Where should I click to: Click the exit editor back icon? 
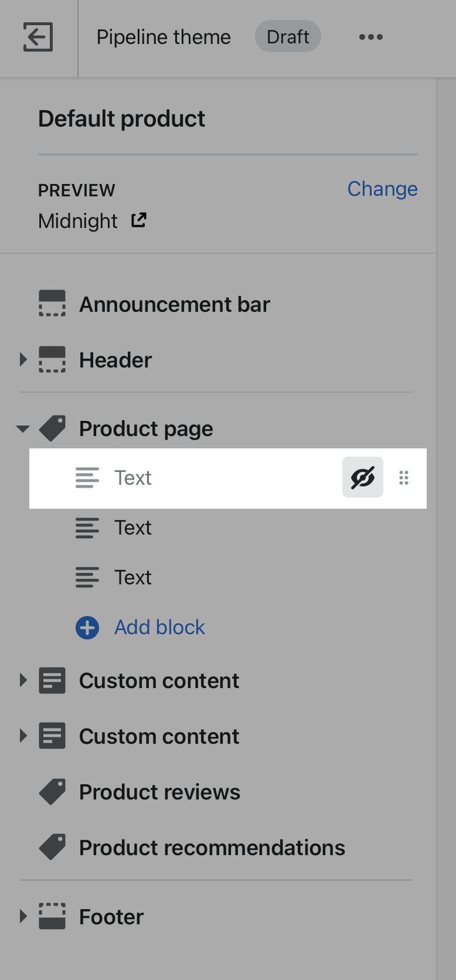(38, 37)
